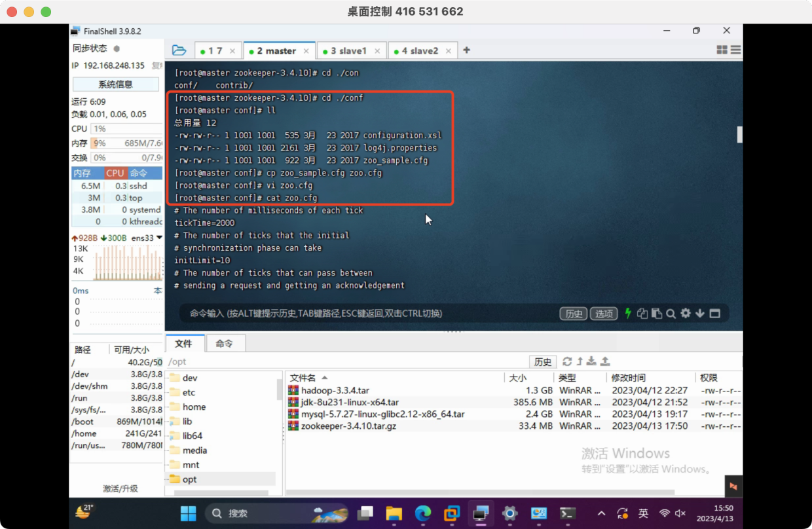Click the 选项 button in command bar
812x529 pixels.
tap(603, 314)
